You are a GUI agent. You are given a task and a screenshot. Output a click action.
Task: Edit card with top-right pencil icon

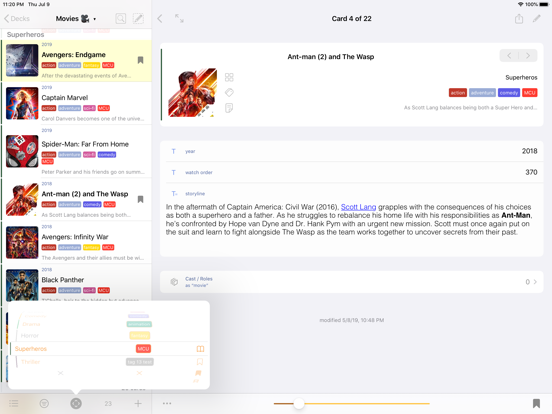pos(537,19)
